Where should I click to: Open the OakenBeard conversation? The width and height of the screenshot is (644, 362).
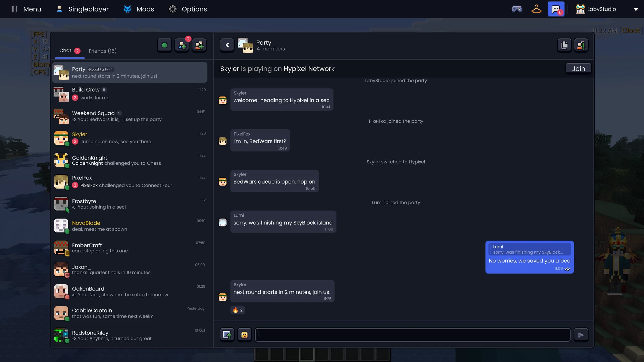(x=130, y=291)
